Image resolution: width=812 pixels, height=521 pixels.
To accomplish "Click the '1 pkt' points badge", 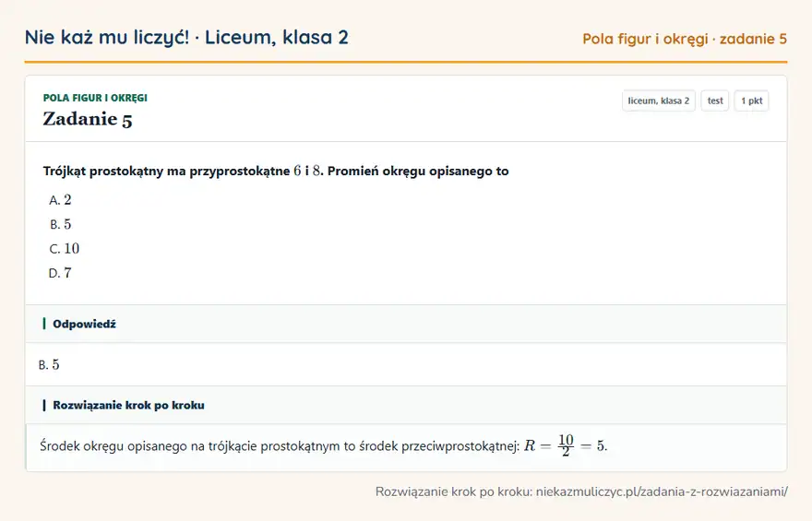I will point(751,101).
